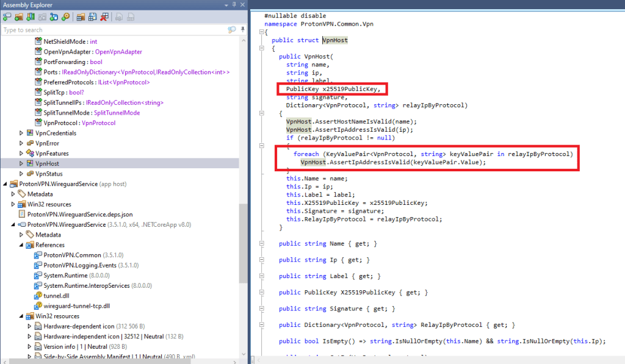This screenshot has width=625, height=364.
Task: Expand the VpnHost tree node
Action: click(22, 163)
